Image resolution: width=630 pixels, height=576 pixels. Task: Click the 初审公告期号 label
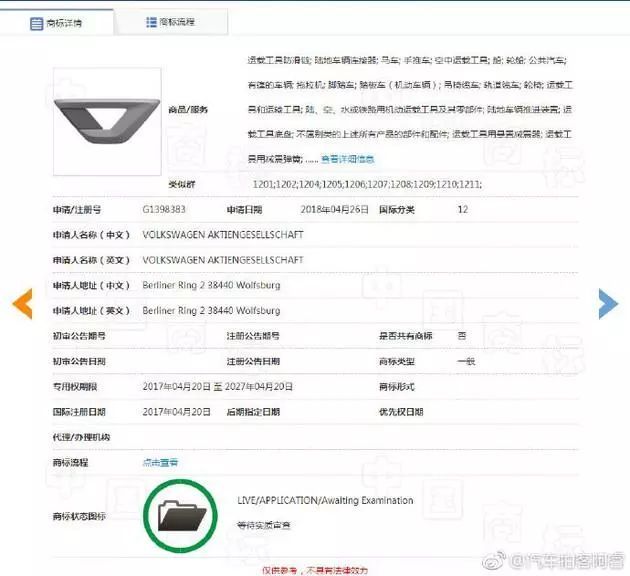[79, 336]
